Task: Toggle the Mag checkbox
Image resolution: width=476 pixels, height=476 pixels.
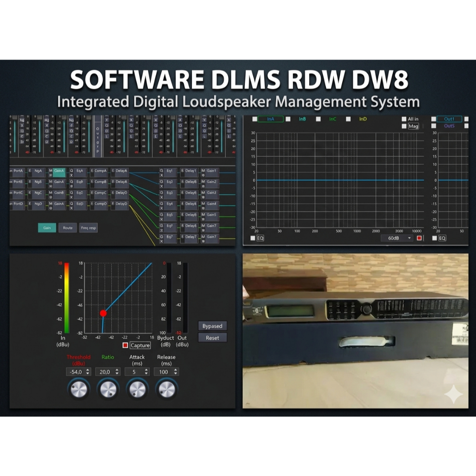Action: click(x=404, y=126)
